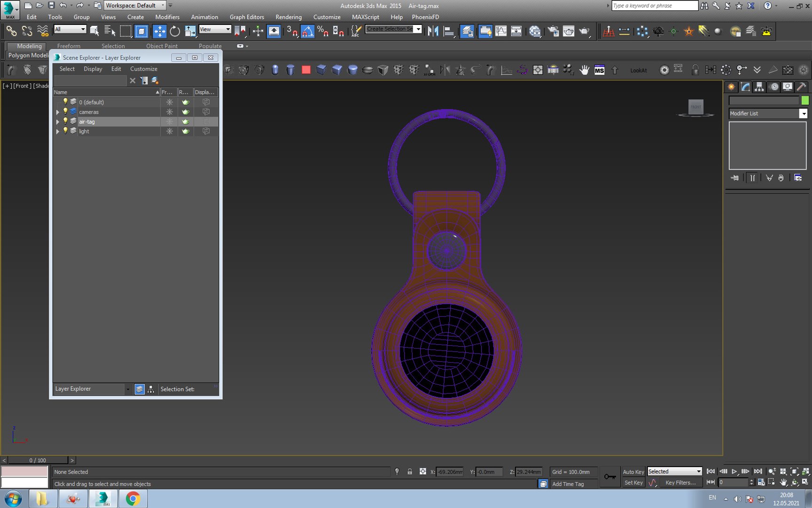Viewport: 812px width, 508px height.
Task: Click the Scene Explorer search field
Action: point(90,80)
